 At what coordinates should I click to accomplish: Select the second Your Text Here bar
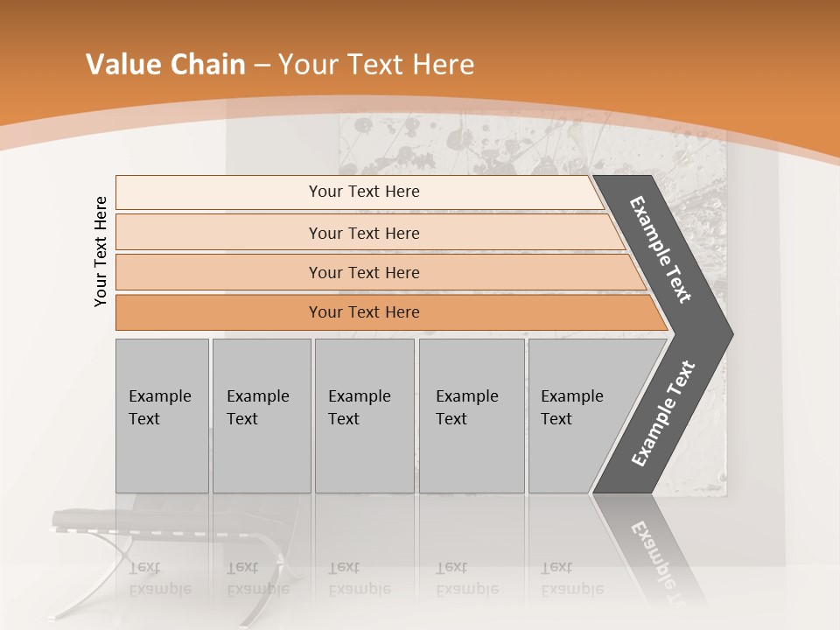point(369,233)
